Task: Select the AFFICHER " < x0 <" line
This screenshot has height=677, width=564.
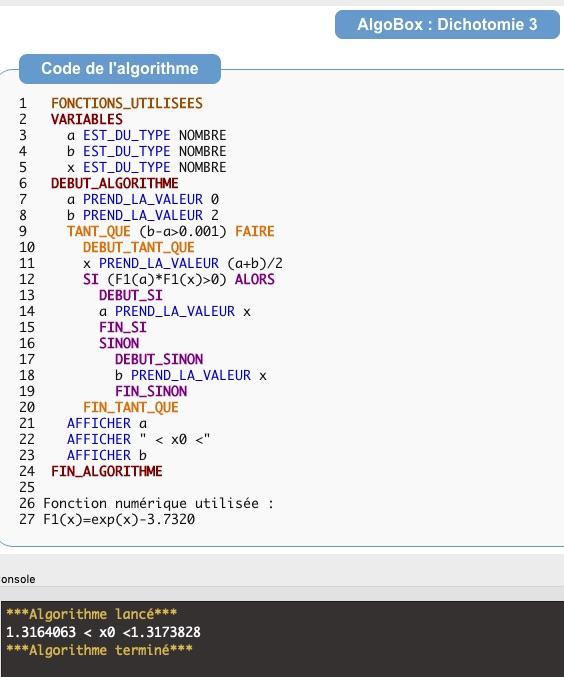Action: tap(138, 439)
